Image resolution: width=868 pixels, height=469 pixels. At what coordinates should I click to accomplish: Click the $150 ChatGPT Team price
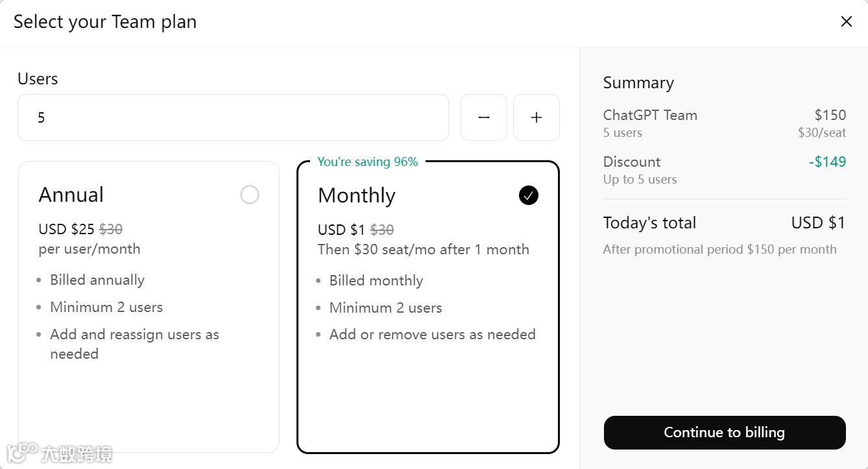pos(830,115)
